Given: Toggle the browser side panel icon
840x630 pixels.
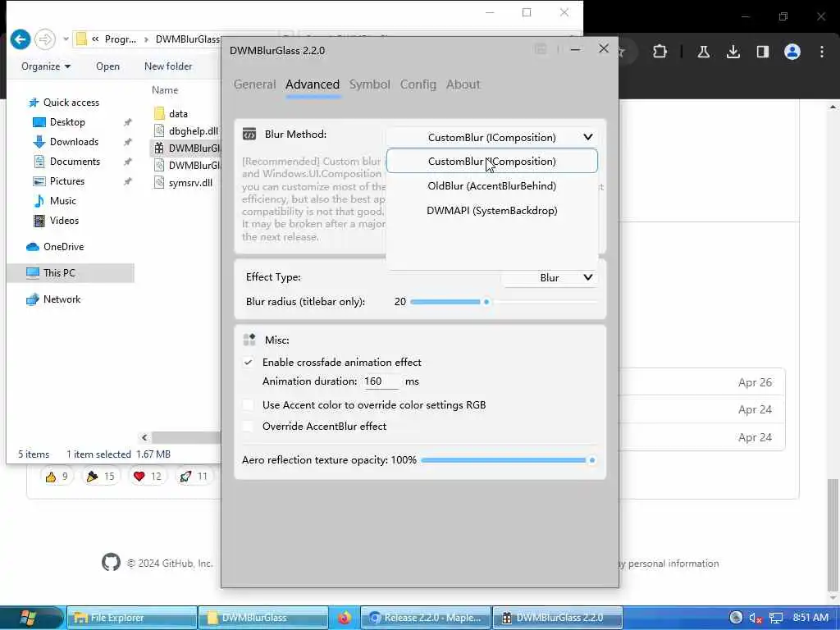Looking at the screenshot, I should 762,52.
